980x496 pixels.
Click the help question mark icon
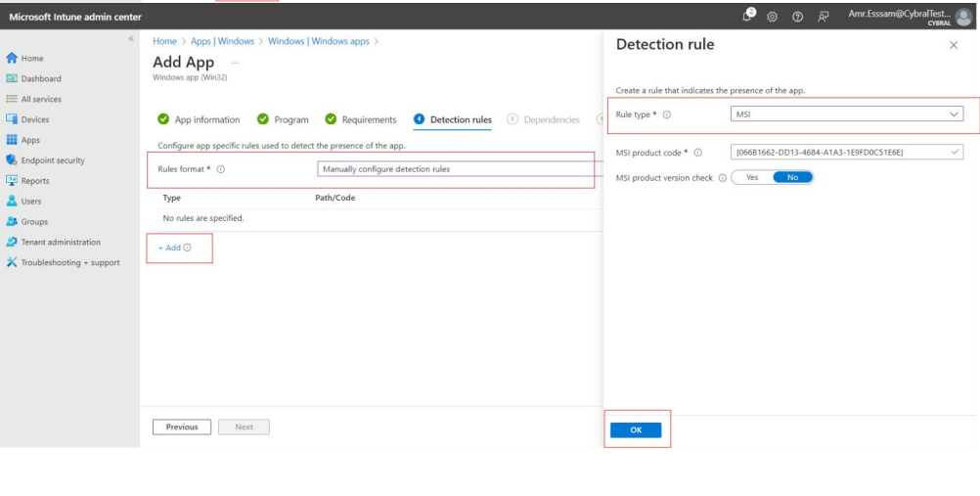pos(798,17)
